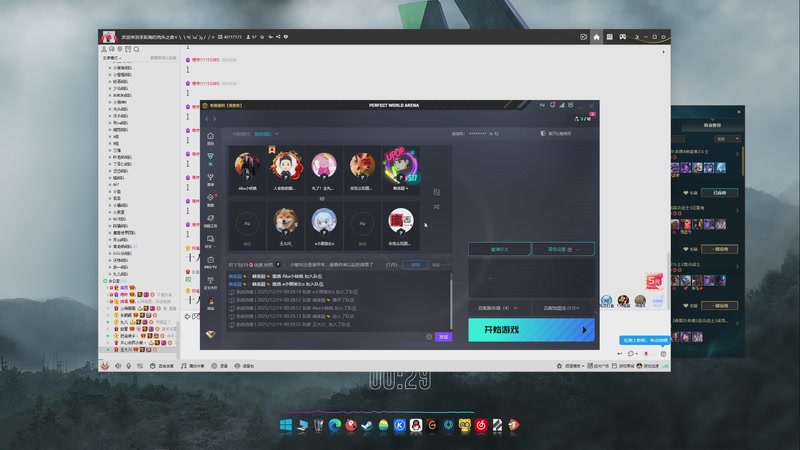Open the PRO TV section in Arena sidebar
The height and width of the screenshot is (450, 800).
pos(210,262)
